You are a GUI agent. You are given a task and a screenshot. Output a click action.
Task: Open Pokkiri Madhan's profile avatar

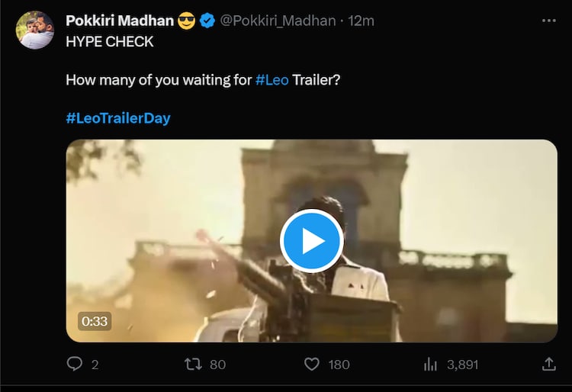[34, 30]
